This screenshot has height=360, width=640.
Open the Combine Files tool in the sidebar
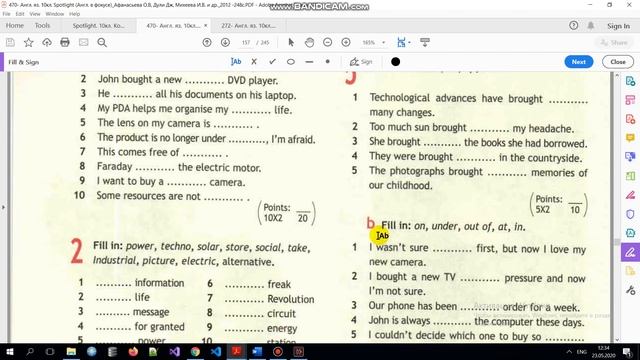point(630,157)
